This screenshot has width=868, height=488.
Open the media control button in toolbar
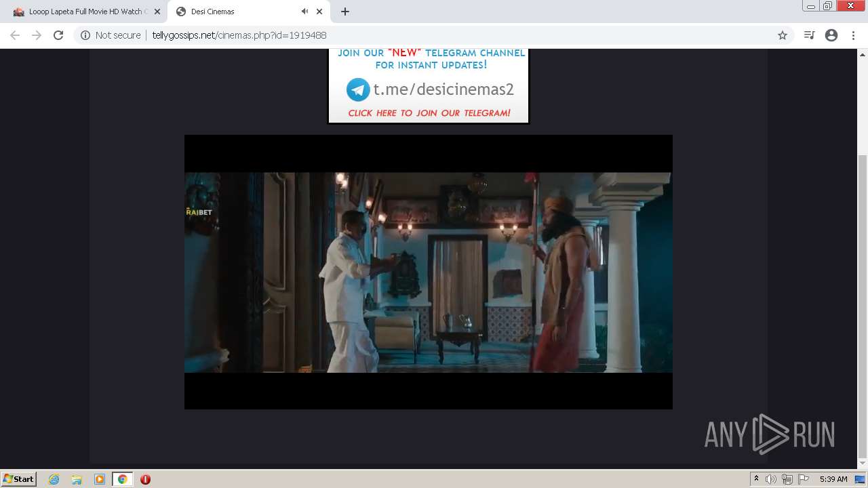click(x=809, y=35)
